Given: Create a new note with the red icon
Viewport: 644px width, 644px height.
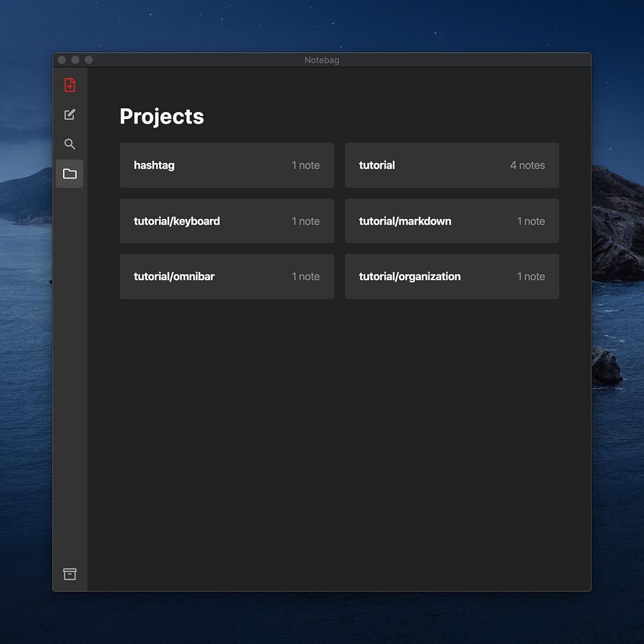Looking at the screenshot, I should [70, 85].
